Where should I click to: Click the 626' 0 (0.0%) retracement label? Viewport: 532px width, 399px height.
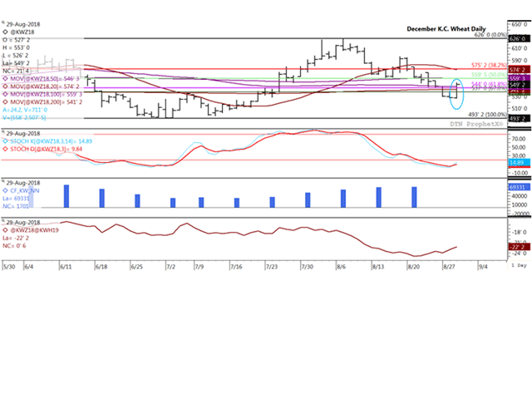490,35
